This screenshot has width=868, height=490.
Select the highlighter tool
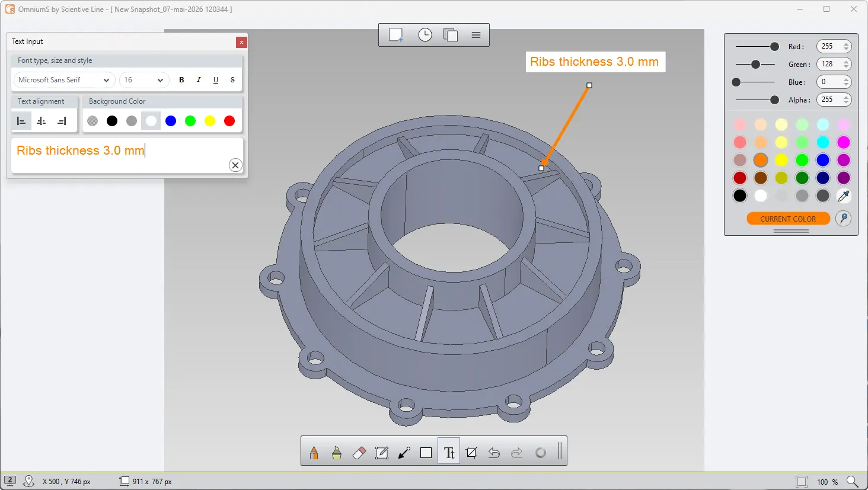click(x=337, y=453)
